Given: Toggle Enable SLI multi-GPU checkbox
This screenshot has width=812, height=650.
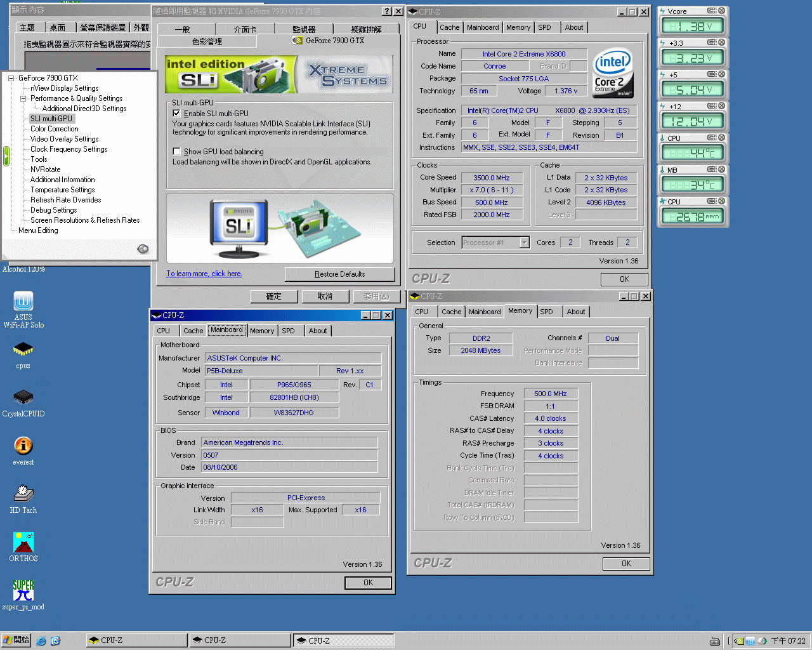Looking at the screenshot, I should (x=177, y=113).
